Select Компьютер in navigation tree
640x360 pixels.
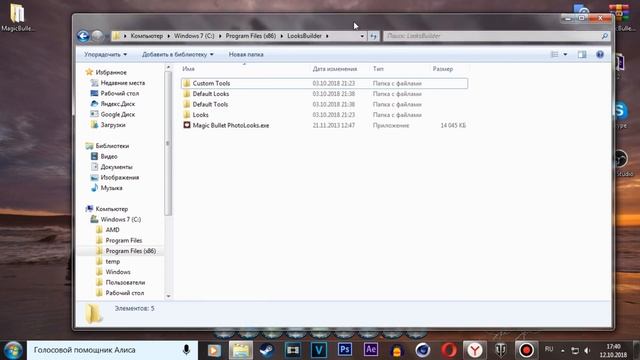pyautogui.click(x=111, y=209)
